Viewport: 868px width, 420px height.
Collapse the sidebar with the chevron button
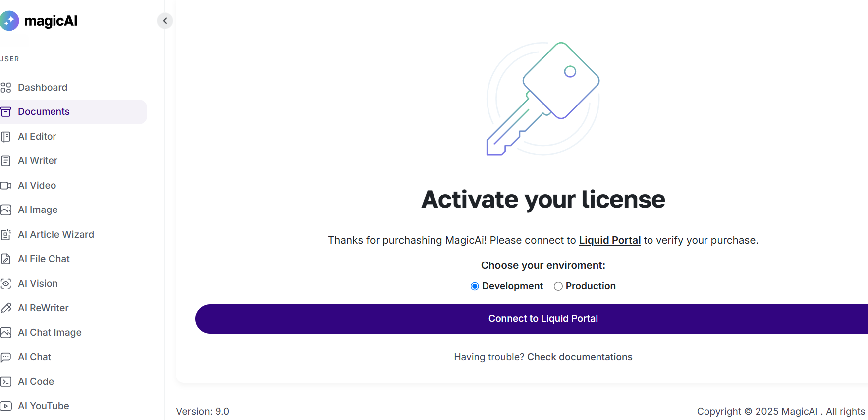coord(165,21)
